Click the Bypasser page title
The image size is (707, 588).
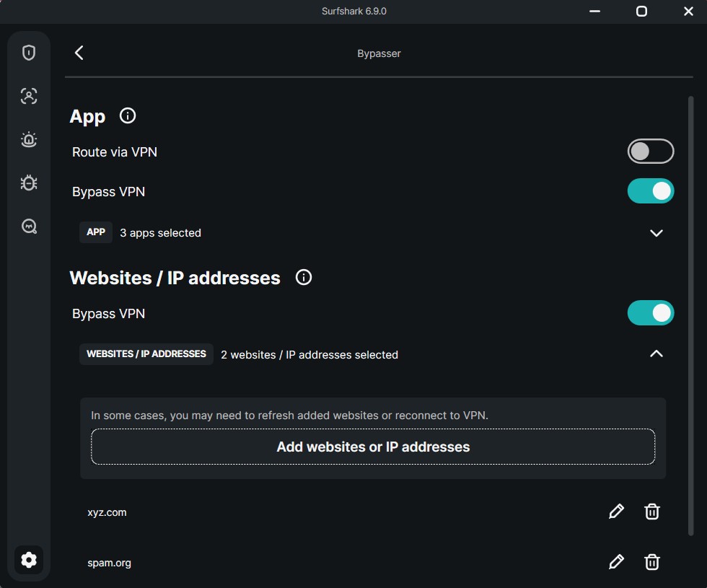click(x=379, y=53)
